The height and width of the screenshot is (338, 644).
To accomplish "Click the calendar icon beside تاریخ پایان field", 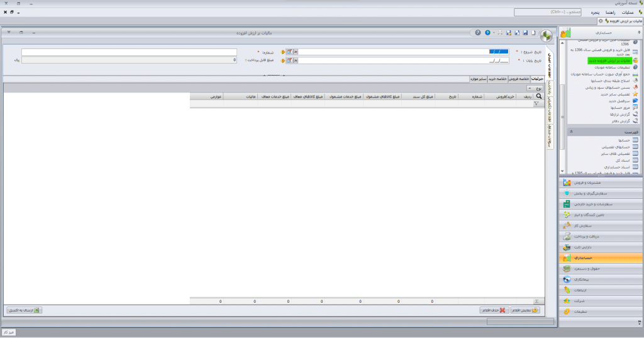I will point(289,60).
